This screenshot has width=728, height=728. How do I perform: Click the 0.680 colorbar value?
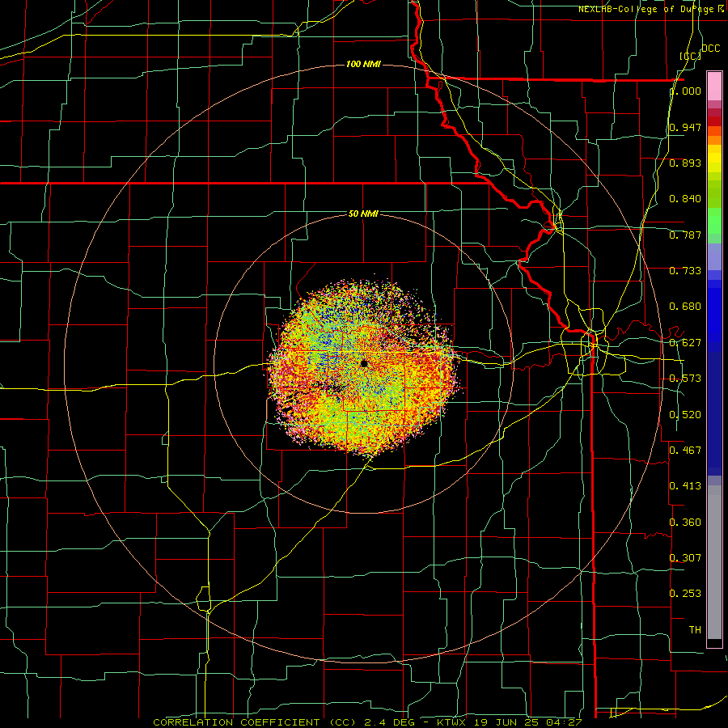click(685, 307)
